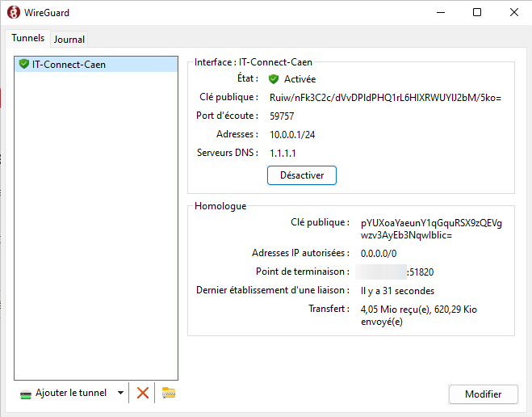This screenshot has height=417, width=532.
Task: Click the handshake time Il y a 31 secondes
Action: pos(397,291)
